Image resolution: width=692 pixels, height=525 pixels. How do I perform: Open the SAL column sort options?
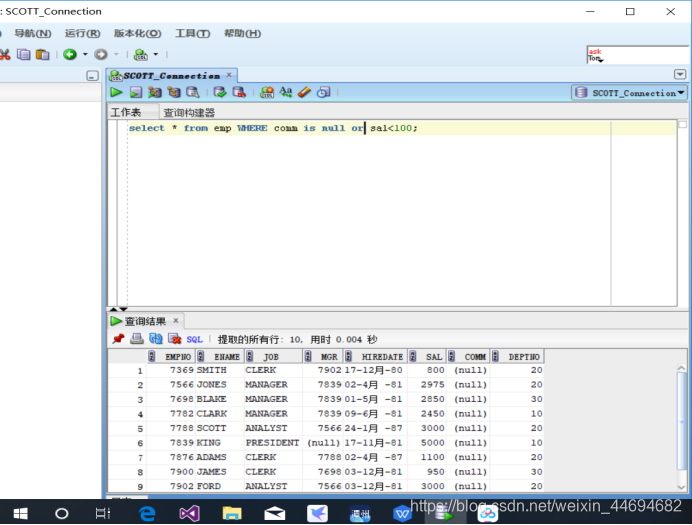click(413, 356)
